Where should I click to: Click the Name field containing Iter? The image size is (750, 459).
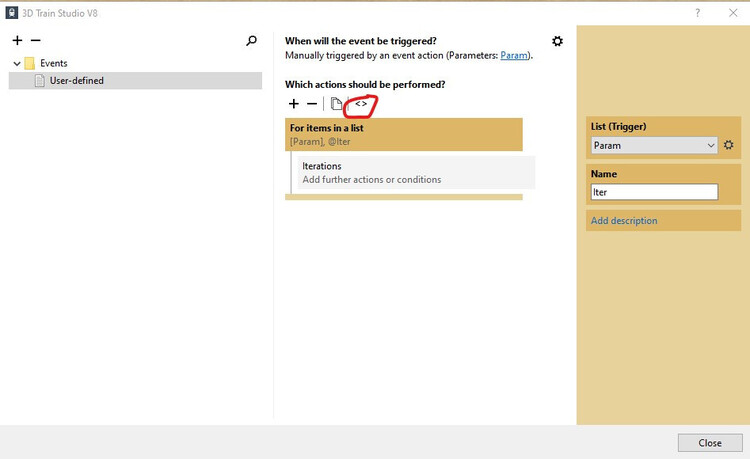click(x=654, y=192)
